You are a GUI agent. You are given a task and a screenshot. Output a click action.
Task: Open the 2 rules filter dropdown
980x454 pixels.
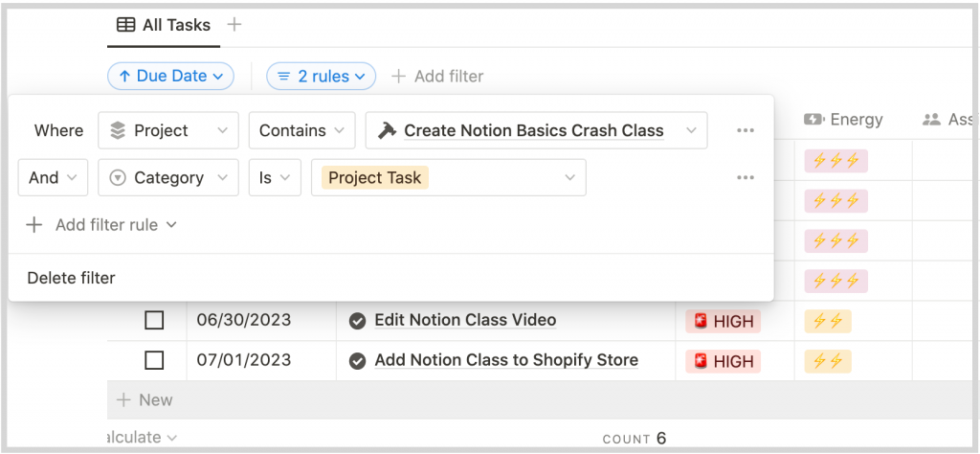click(322, 77)
